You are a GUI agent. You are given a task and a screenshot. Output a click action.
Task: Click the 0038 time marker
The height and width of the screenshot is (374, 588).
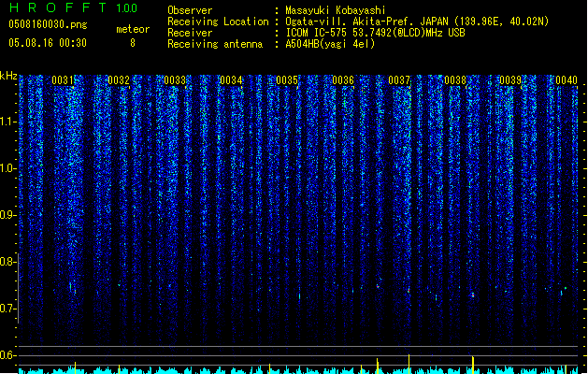pyautogui.click(x=455, y=80)
